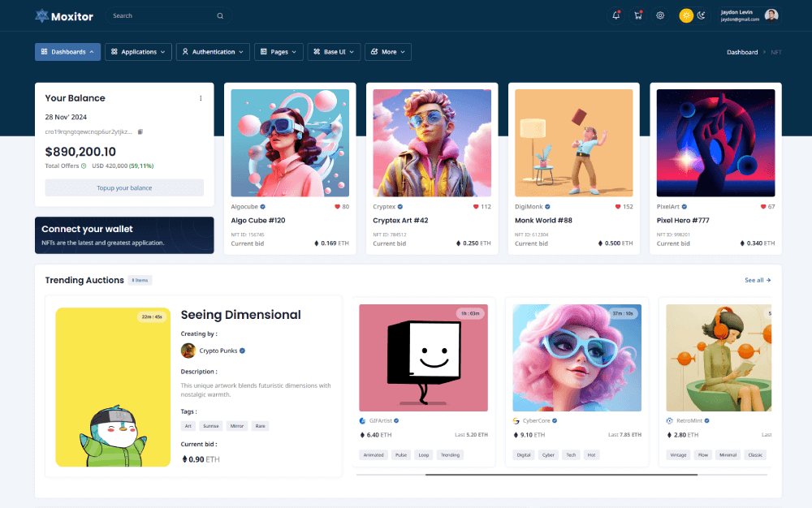Click Topup your balance button

[124, 187]
